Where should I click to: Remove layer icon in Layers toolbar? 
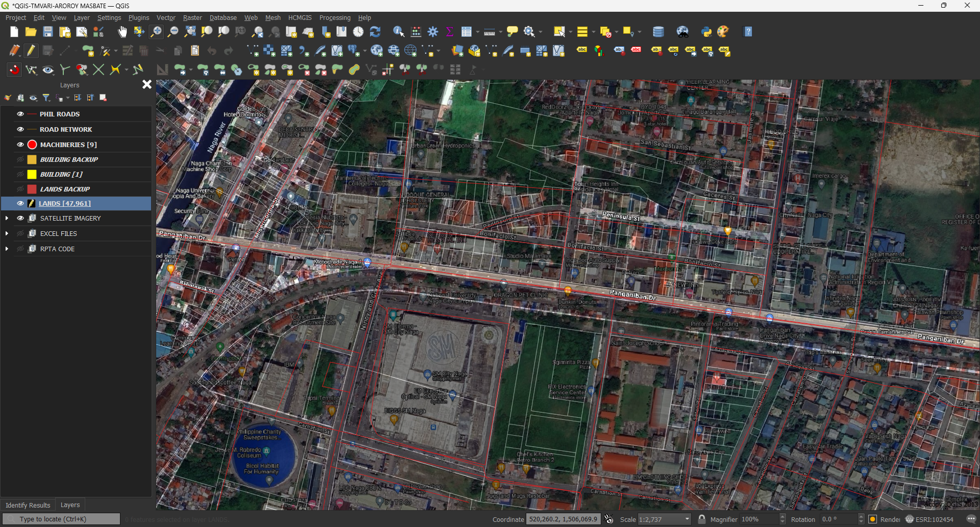click(103, 98)
